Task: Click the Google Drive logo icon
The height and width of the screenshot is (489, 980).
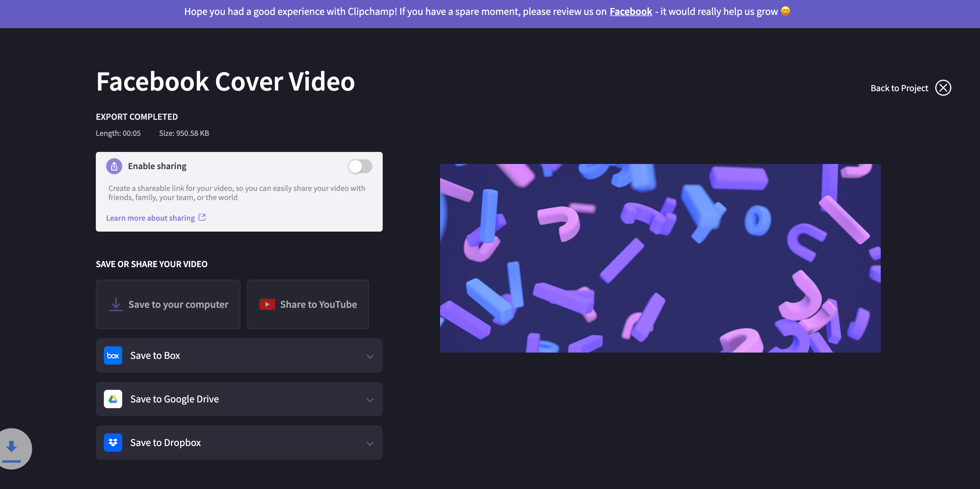Action: tap(113, 399)
